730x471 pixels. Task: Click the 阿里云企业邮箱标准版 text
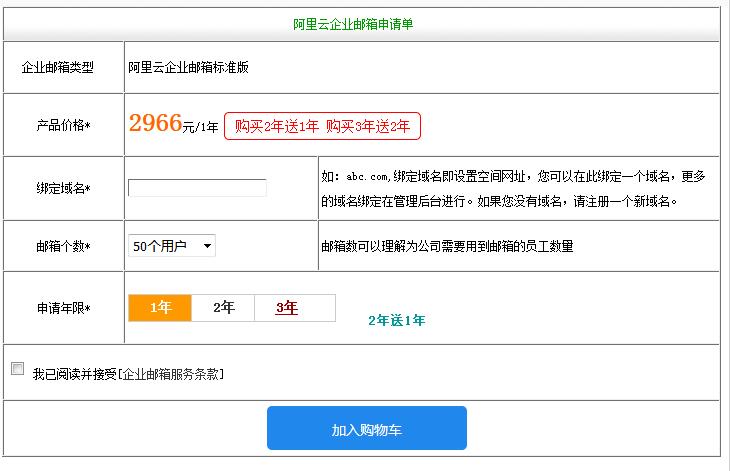pos(188,67)
